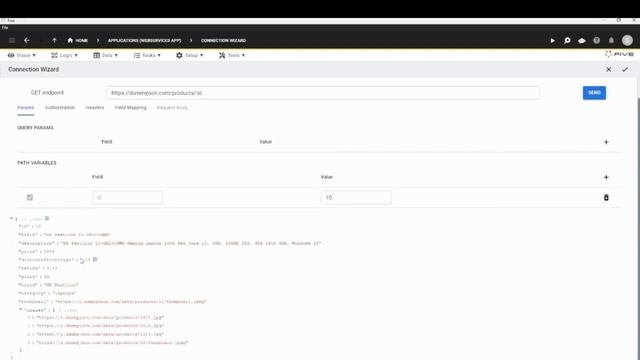The image size is (640, 360).
Task: Cancel the Connection Wizard with X icon
Action: click(608, 69)
